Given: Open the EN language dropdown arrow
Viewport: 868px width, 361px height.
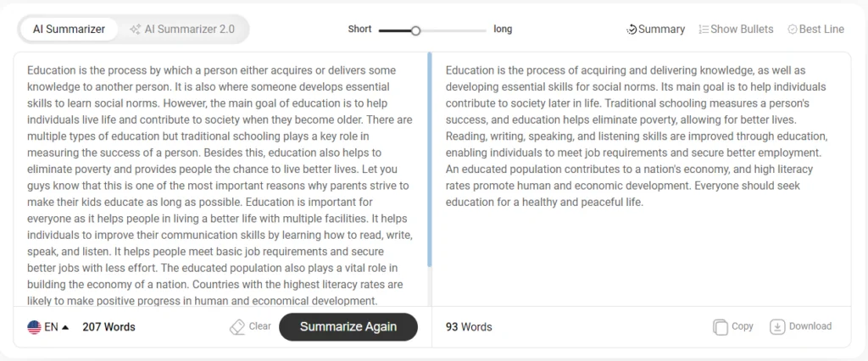Looking at the screenshot, I should (65, 327).
